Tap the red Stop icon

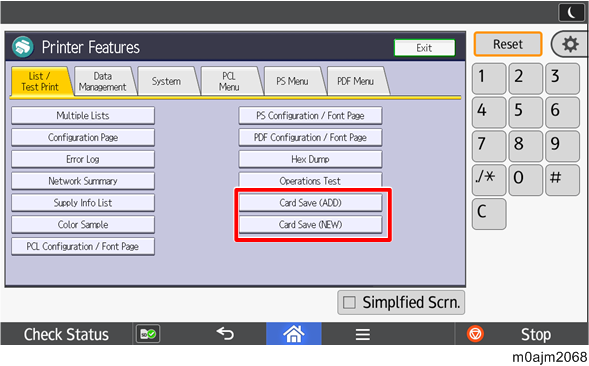(475, 334)
